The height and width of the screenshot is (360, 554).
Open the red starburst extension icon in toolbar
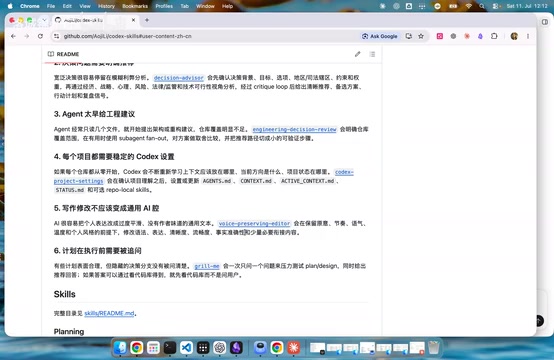(467, 36)
